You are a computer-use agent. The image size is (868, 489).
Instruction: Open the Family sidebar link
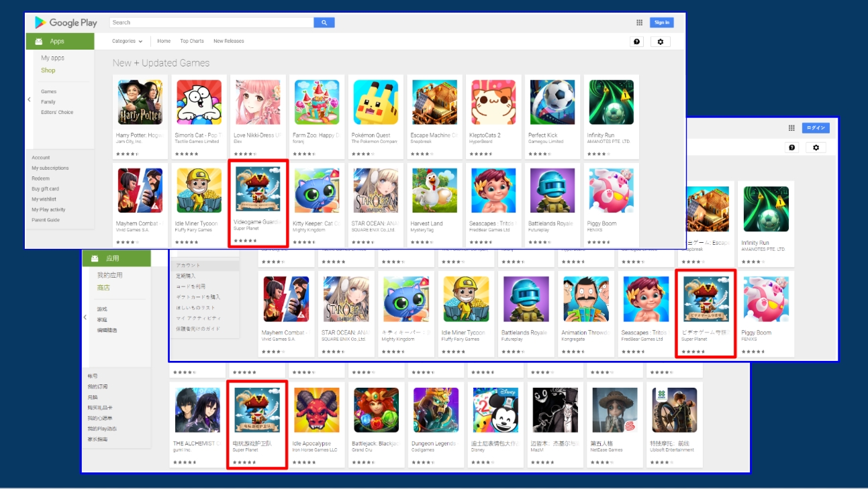coord(48,102)
